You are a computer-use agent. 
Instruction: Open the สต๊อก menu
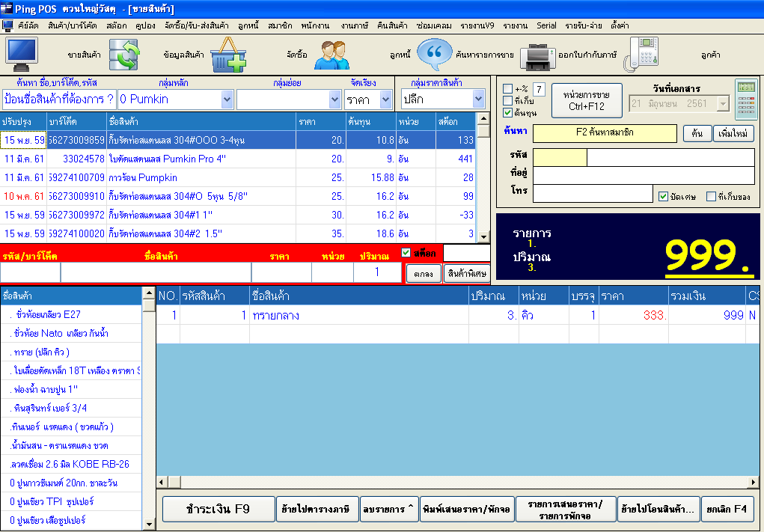click(x=116, y=25)
